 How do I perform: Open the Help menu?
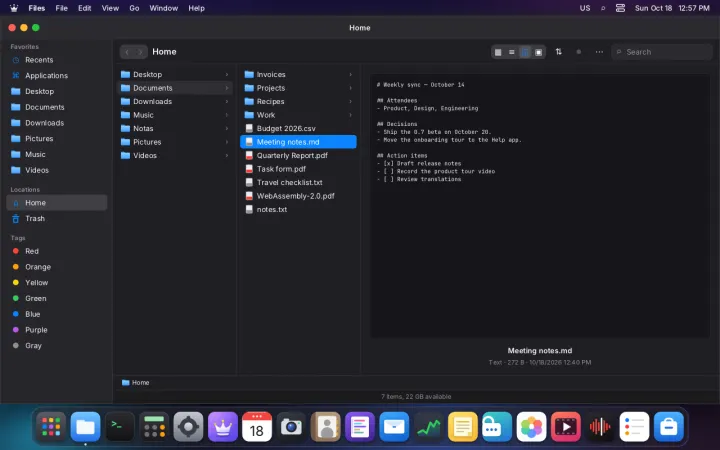[x=197, y=8]
